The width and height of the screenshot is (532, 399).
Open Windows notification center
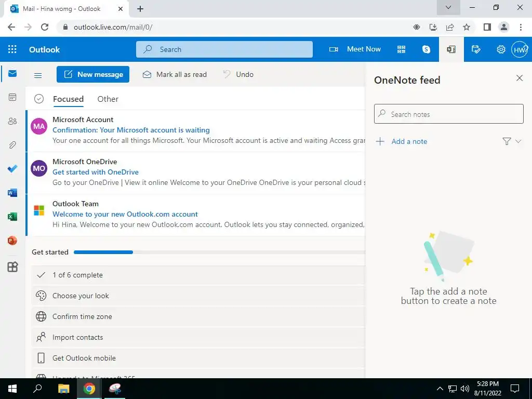515,389
